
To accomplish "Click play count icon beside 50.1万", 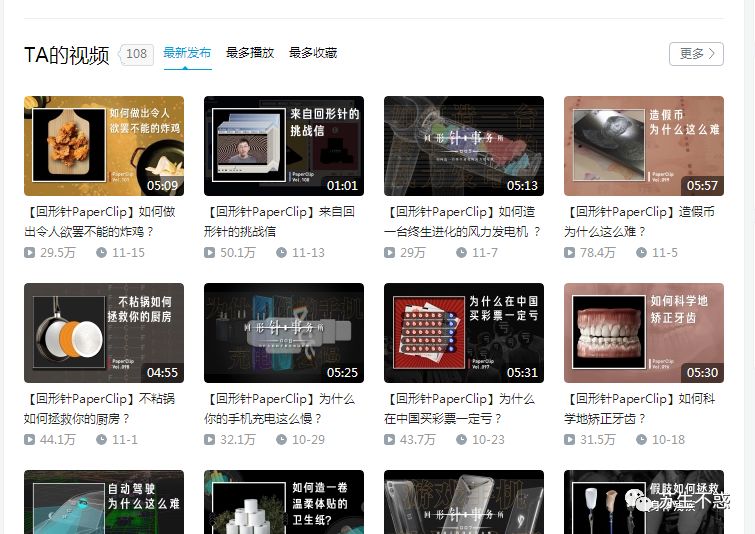I will point(209,252).
